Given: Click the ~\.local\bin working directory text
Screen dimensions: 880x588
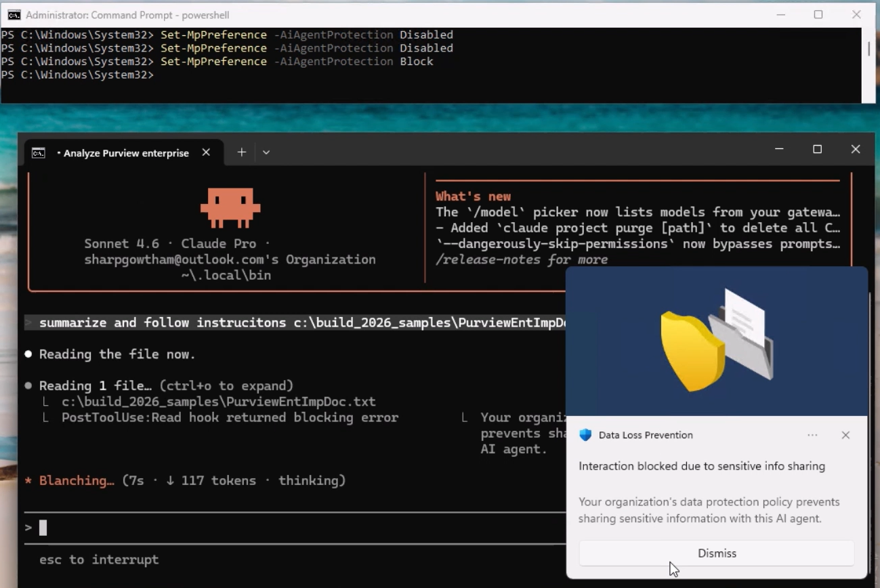Looking at the screenshot, I should tap(226, 275).
